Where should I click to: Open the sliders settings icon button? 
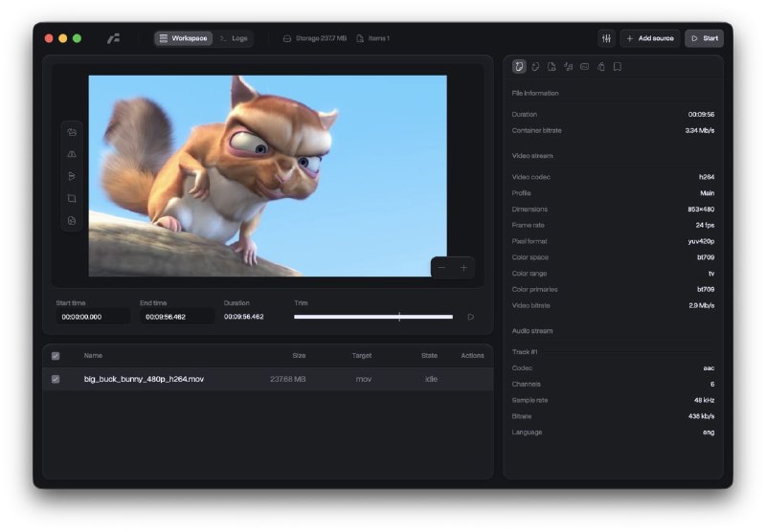(x=606, y=38)
